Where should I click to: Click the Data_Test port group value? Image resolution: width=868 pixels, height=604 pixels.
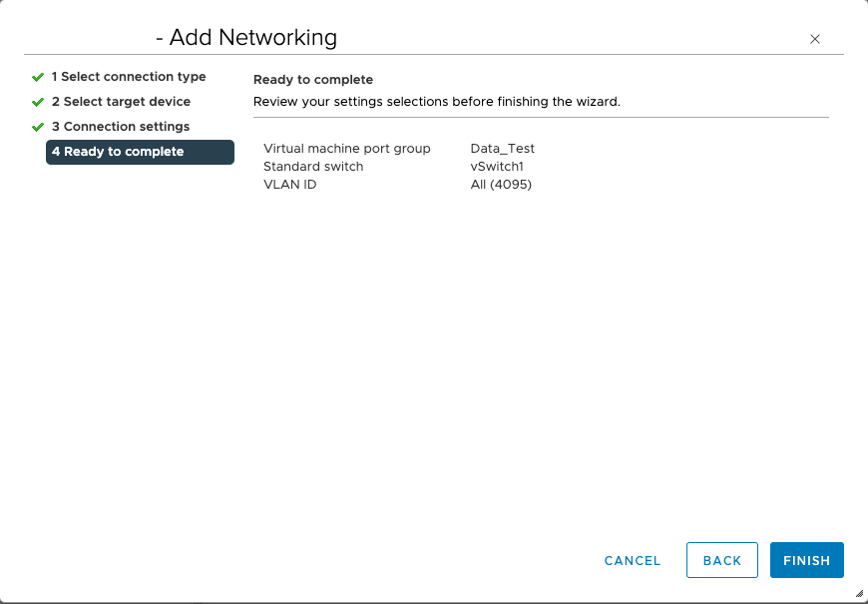click(x=503, y=149)
